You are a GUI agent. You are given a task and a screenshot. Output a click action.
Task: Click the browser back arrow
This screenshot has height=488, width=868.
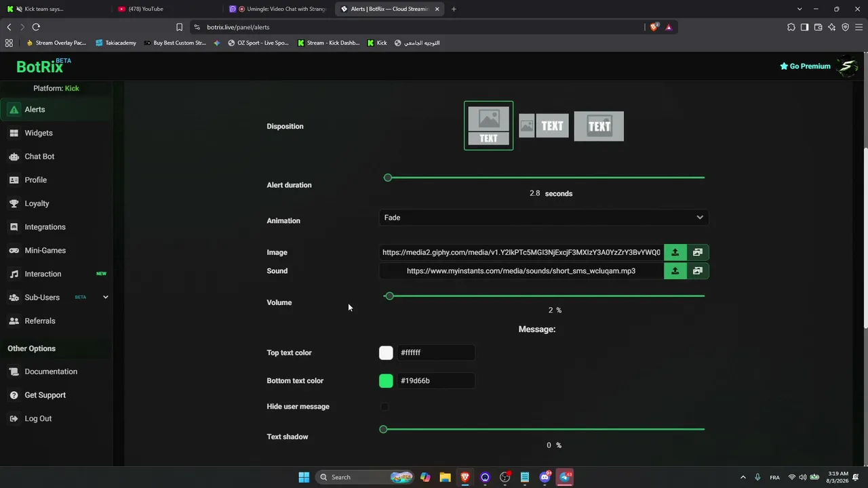click(x=9, y=27)
